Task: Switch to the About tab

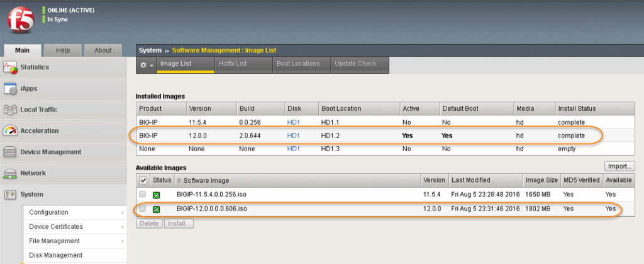Action: click(x=103, y=50)
